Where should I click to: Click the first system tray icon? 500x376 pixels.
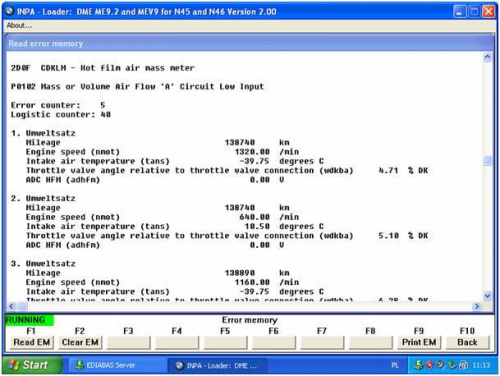(418, 365)
